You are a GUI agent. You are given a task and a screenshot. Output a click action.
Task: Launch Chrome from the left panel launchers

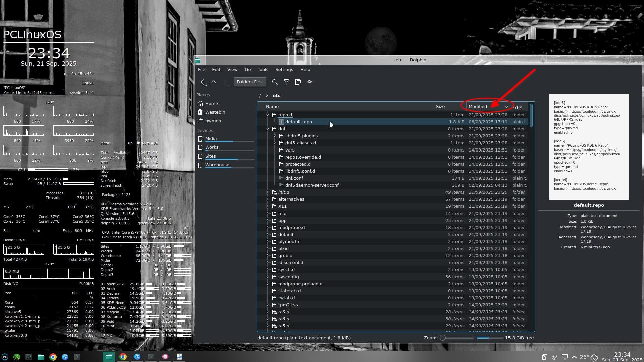tap(53, 357)
